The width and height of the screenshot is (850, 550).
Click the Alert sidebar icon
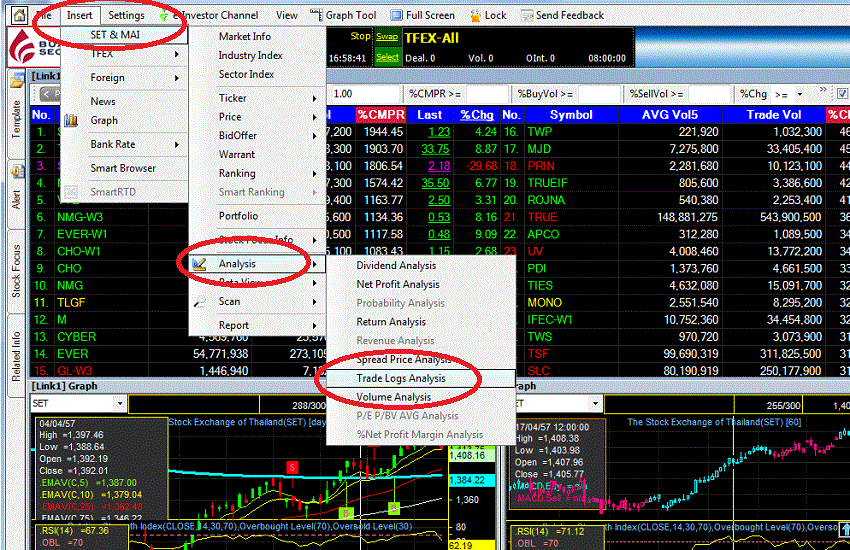(x=17, y=171)
